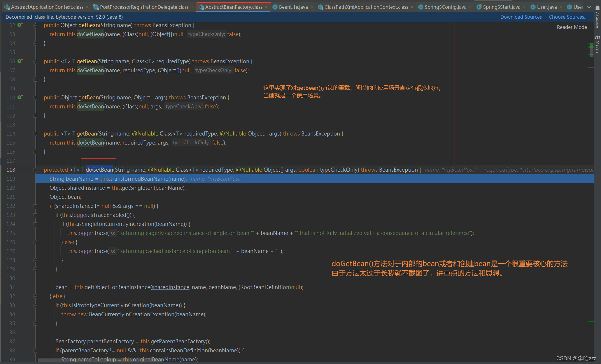Open the Maven tool window
601x364 pixels.
click(598, 44)
